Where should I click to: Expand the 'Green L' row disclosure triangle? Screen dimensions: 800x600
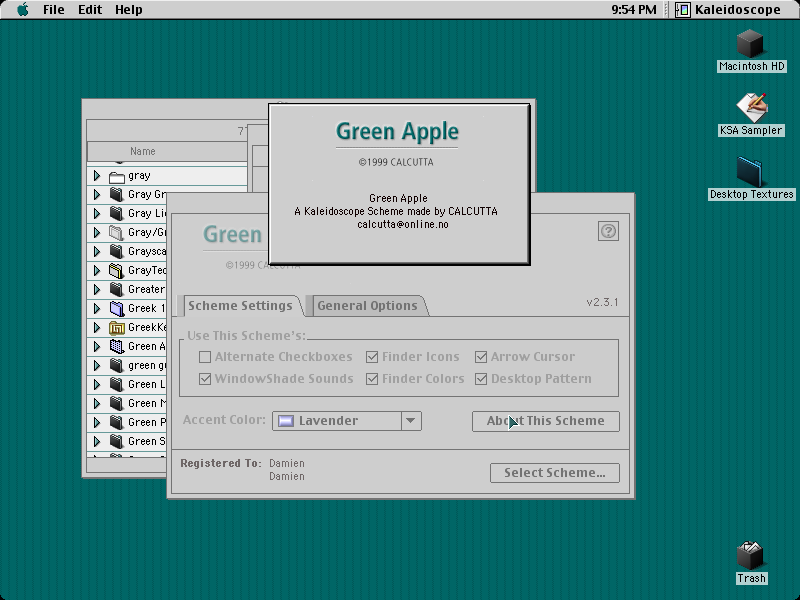(x=97, y=384)
